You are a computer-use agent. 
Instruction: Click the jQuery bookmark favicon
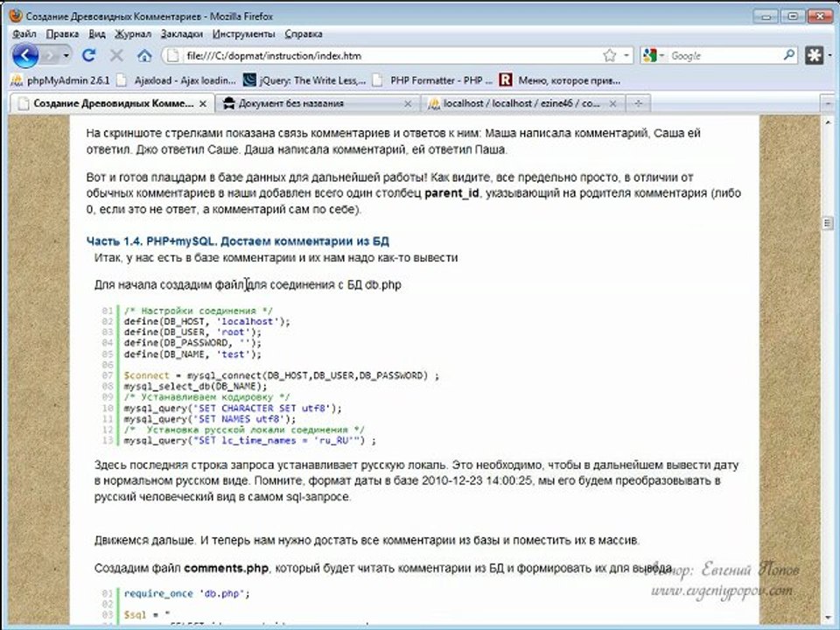click(x=249, y=80)
